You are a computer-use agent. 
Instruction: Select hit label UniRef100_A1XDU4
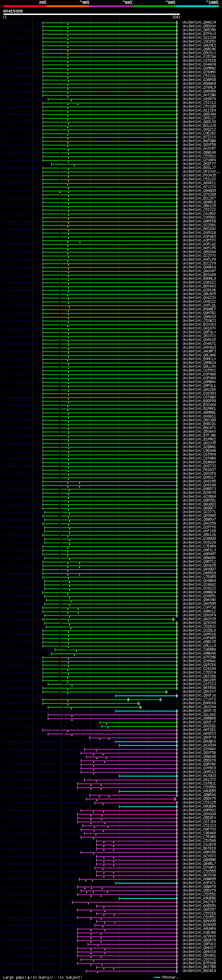click(199, 745)
